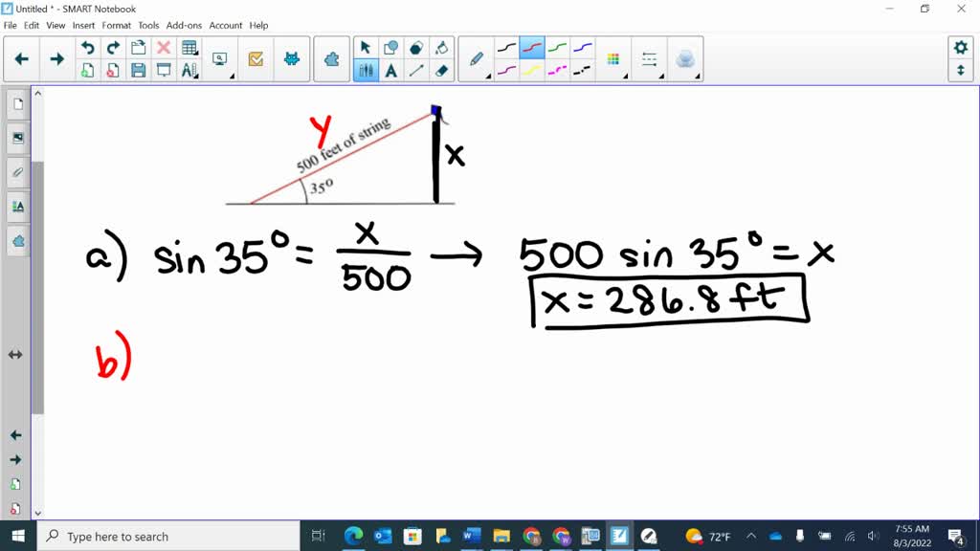Open the Attachments paperclip sidebar panel
This screenshot has height=551, width=980.
point(17,172)
